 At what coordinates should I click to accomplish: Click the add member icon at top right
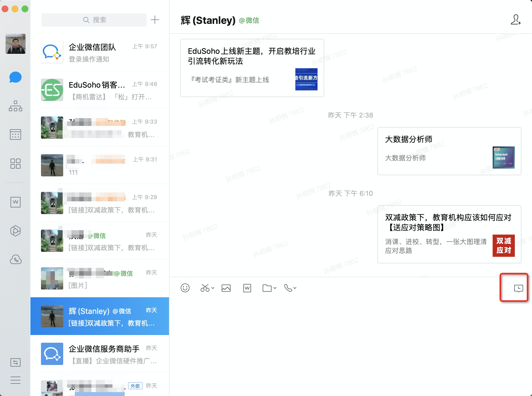[x=516, y=20]
